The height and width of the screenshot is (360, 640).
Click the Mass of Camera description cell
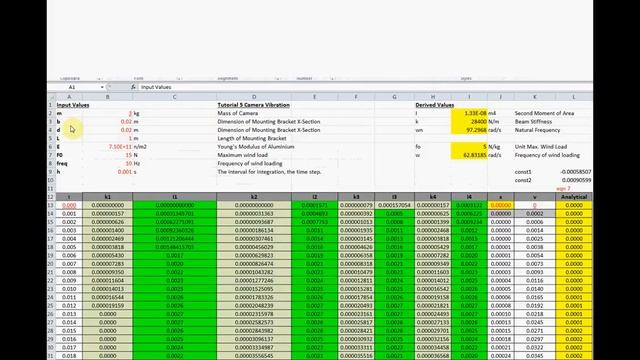point(238,113)
